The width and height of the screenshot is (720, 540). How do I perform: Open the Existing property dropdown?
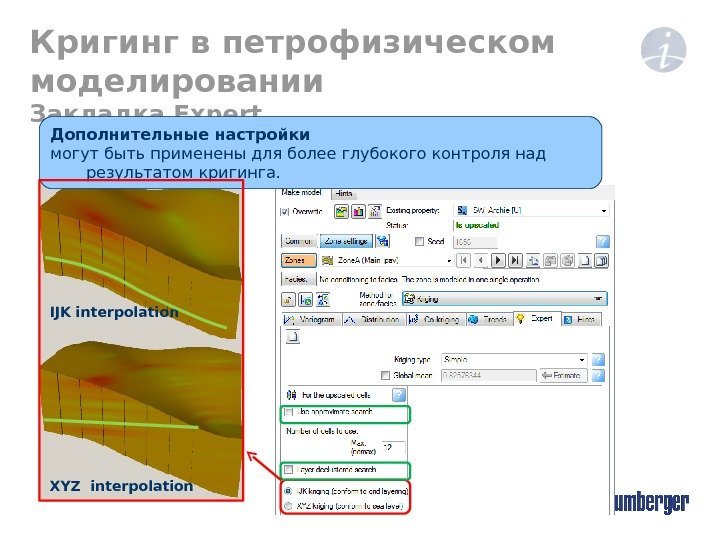point(603,210)
